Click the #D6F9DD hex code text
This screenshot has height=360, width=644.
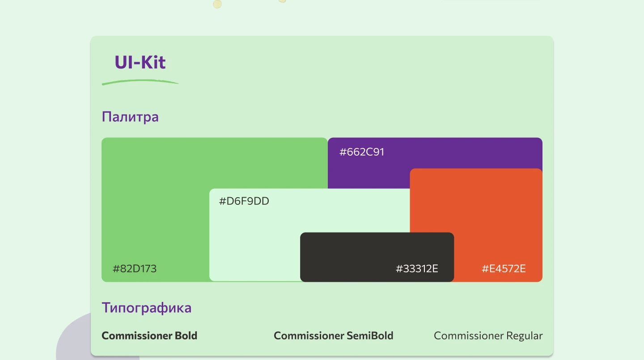pos(244,201)
